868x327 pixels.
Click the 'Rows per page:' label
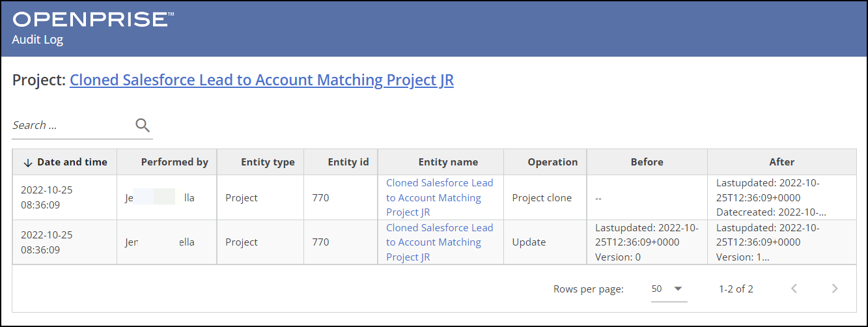pyautogui.click(x=589, y=289)
